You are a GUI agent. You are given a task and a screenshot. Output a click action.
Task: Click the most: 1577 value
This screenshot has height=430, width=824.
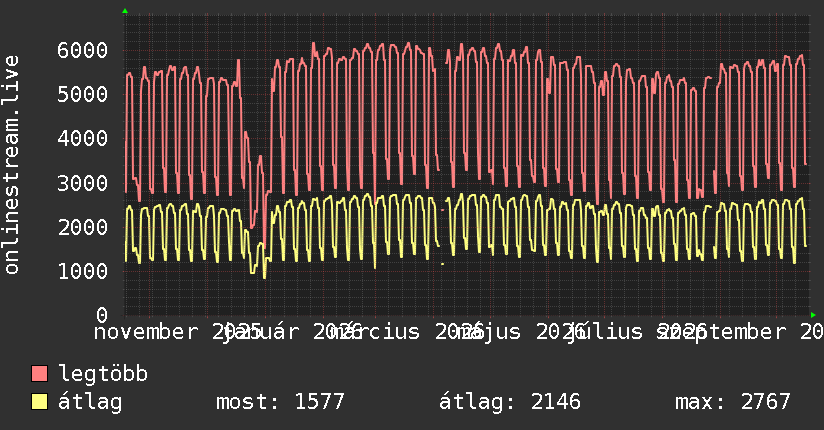click(280, 402)
